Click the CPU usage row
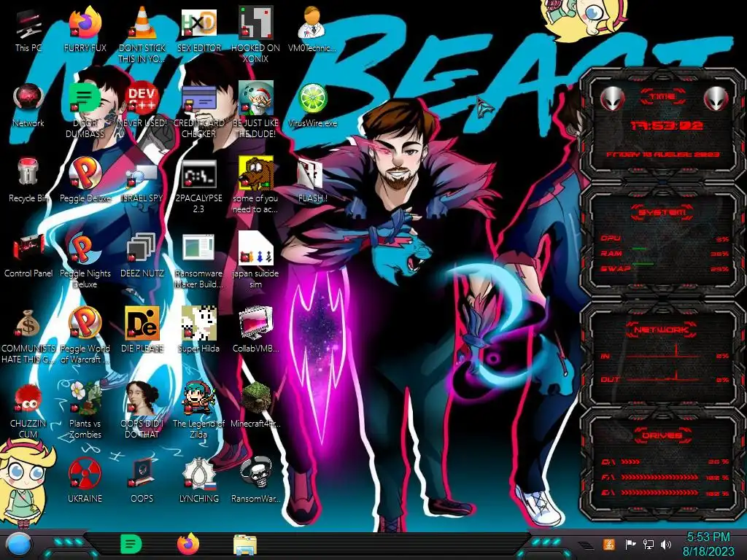Image resolution: width=747 pixels, height=560 pixels. (x=665, y=238)
